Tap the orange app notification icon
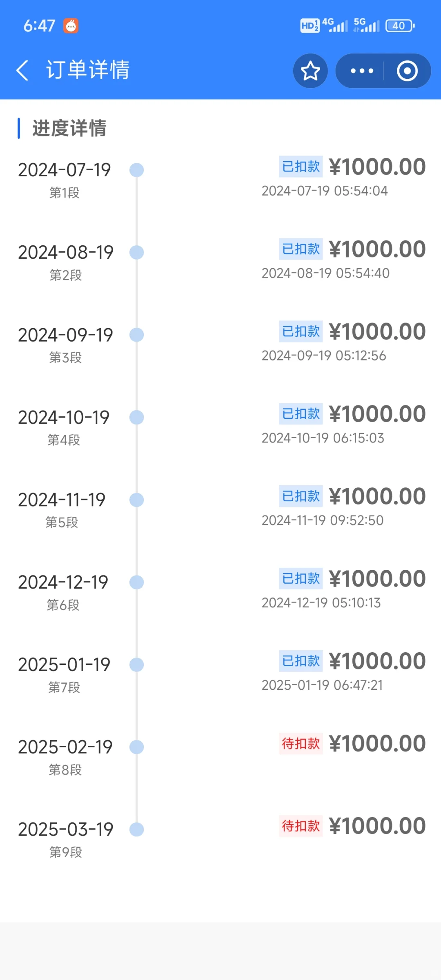This screenshot has width=441, height=980. pyautogui.click(x=71, y=26)
